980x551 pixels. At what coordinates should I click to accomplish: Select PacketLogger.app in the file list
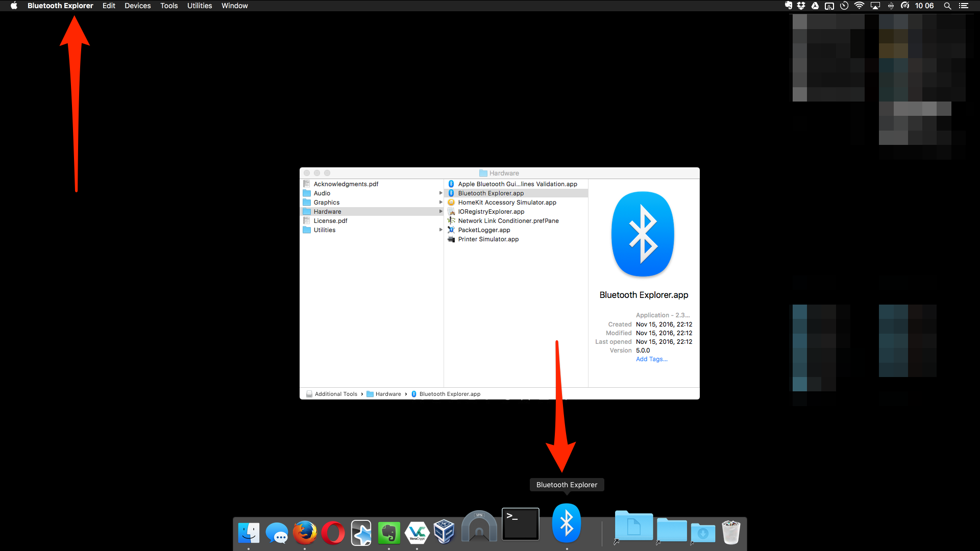point(483,230)
